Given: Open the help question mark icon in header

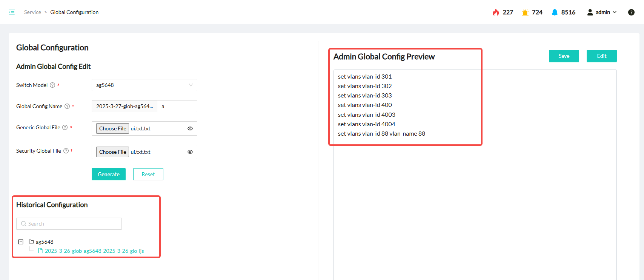Looking at the screenshot, I should pos(631,12).
